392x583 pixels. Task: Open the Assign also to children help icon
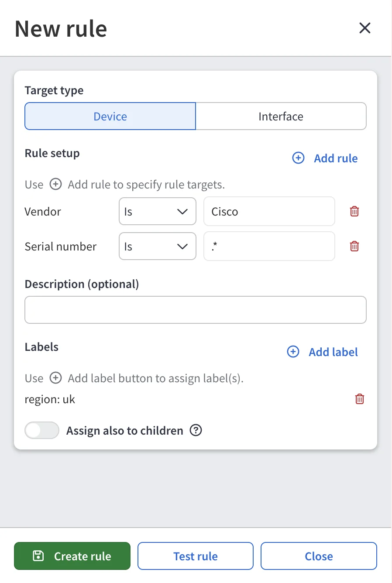click(196, 430)
